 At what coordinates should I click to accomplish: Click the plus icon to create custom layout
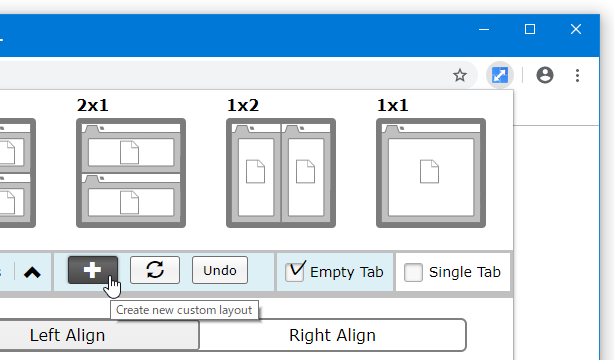click(93, 270)
